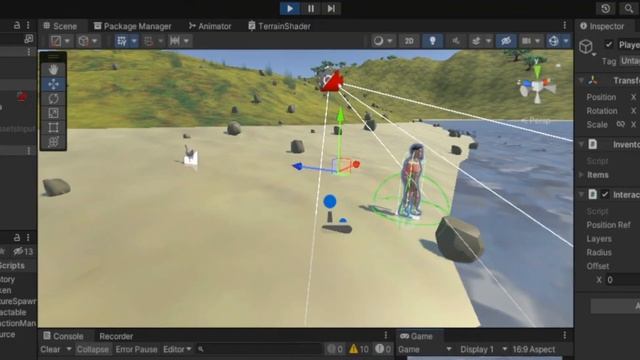
Task: Select the Hand view tool
Action: pyautogui.click(x=53, y=70)
